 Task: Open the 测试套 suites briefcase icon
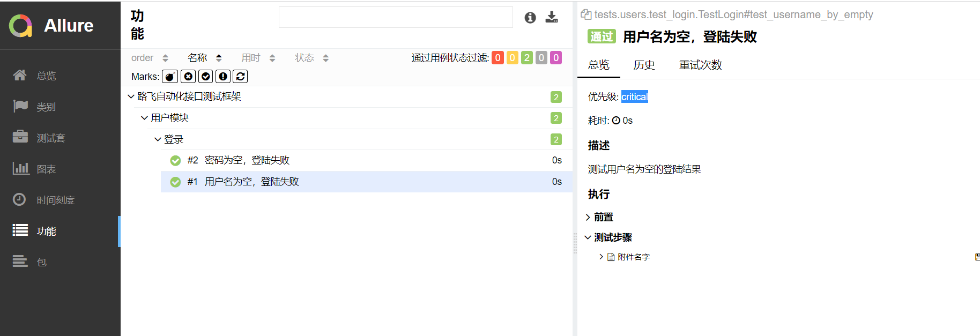coord(20,137)
